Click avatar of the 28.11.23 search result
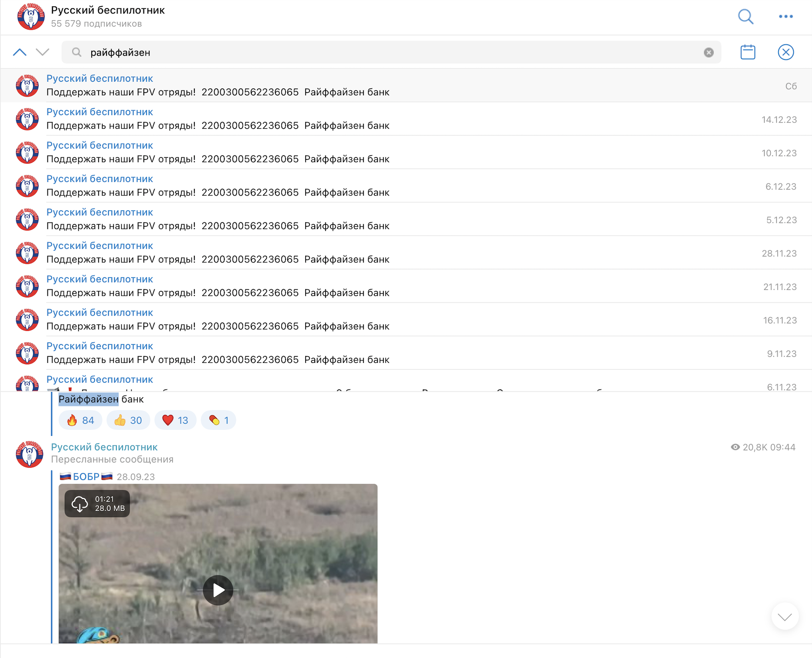Viewport: 812px width, 658px height. point(27,253)
